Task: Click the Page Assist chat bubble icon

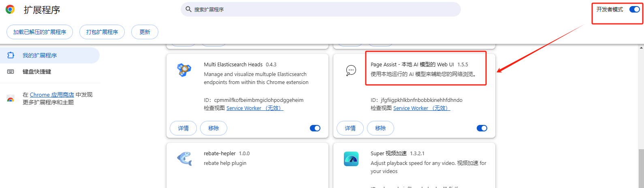Action: pyautogui.click(x=351, y=70)
